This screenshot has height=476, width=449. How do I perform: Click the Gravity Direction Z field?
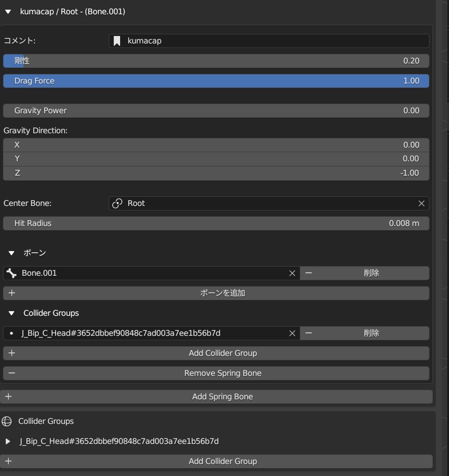point(216,173)
